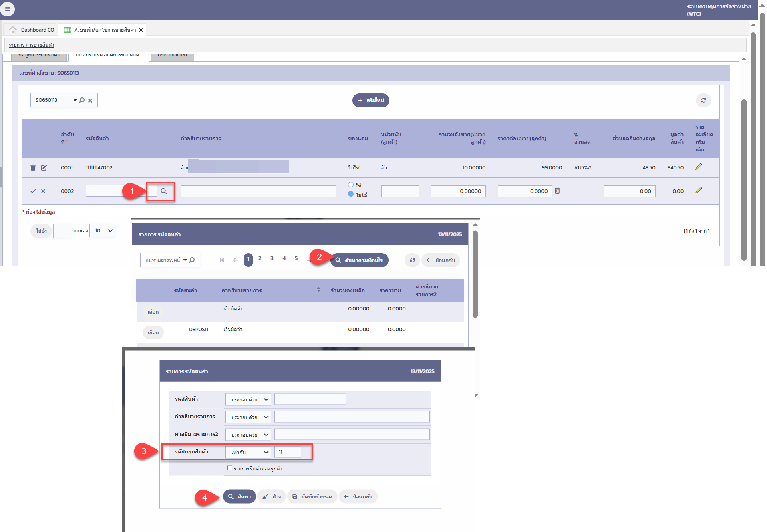Select the 'ไม่ใช่' free-gift radio button

coord(351,194)
